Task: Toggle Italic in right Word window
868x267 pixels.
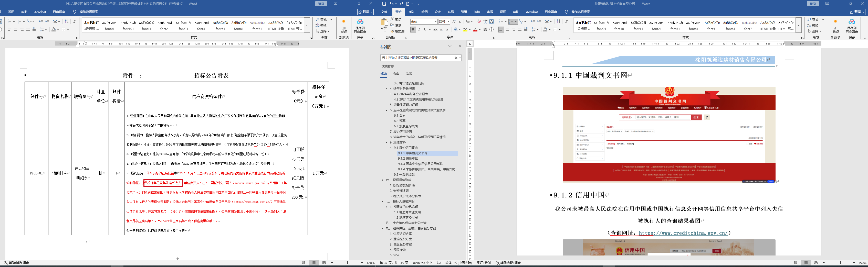Action: click(419, 30)
